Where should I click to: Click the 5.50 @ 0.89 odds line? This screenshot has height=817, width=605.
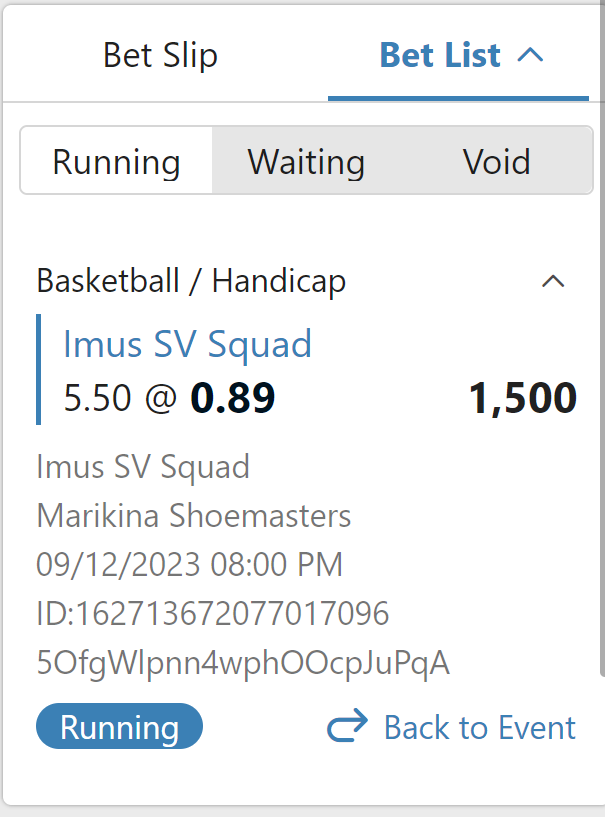[x=169, y=398]
